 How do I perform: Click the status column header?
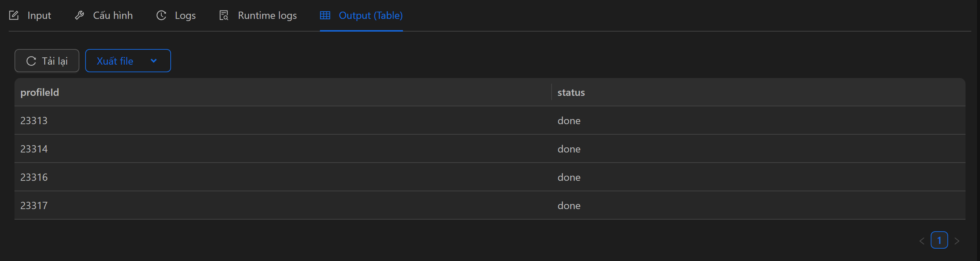pos(571,93)
